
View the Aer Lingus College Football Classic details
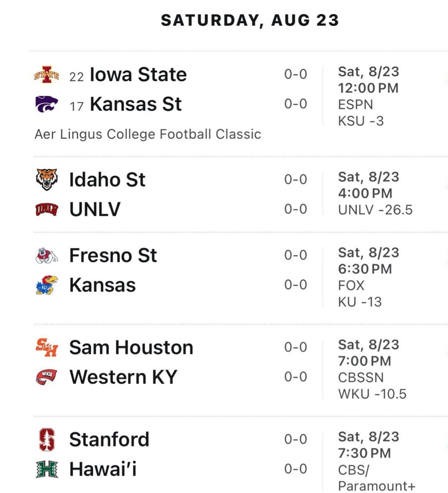[148, 134]
